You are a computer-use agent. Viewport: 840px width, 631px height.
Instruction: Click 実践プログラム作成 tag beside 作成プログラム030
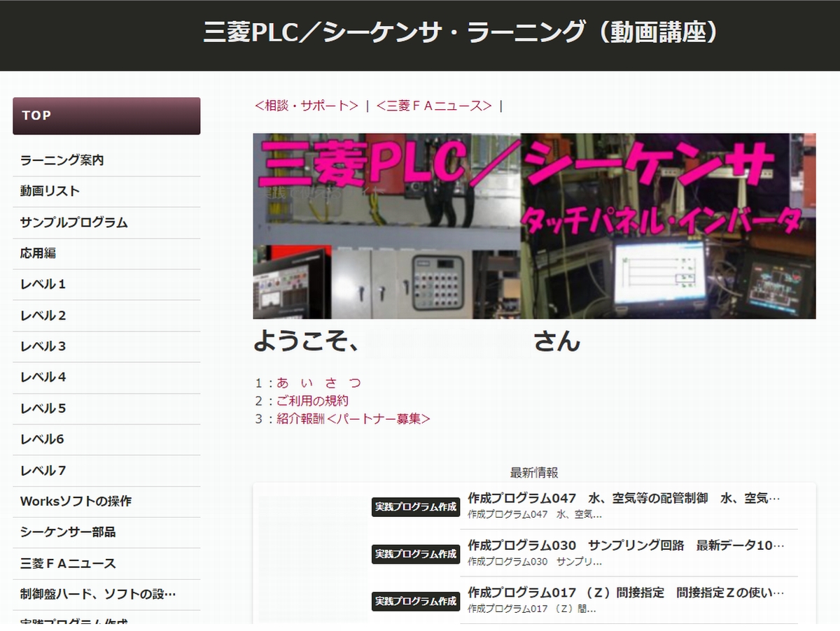point(416,554)
